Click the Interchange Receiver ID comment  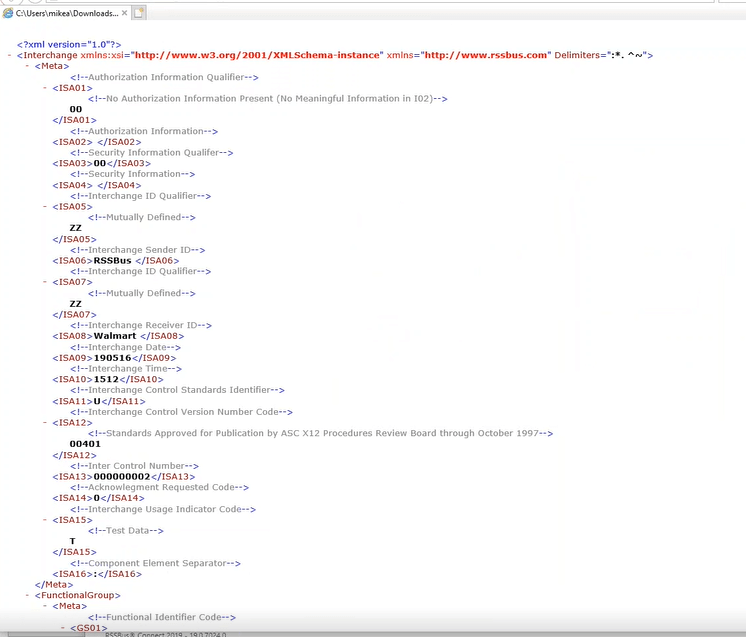point(141,325)
